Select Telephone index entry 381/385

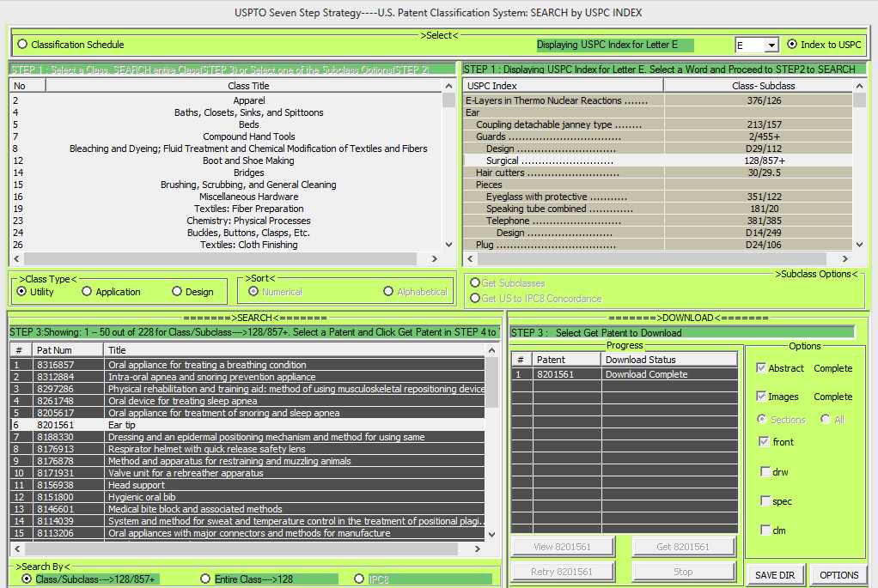(658, 221)
